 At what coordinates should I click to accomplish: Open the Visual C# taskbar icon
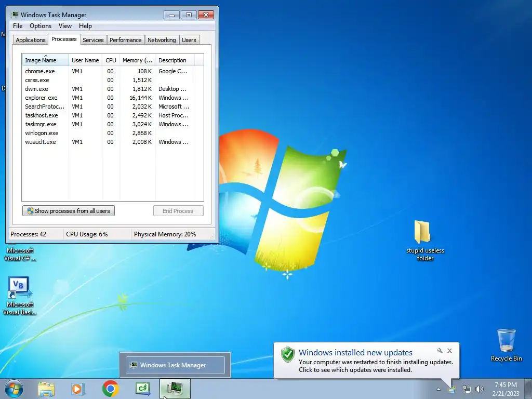pos(142,389)
